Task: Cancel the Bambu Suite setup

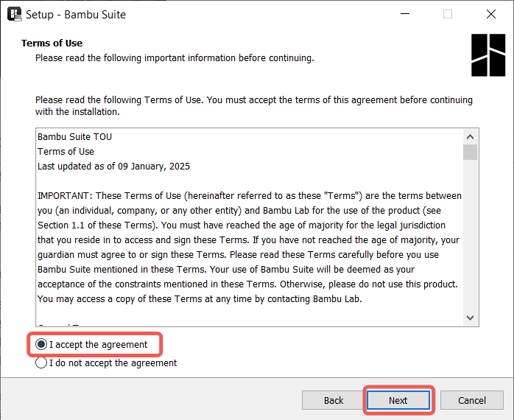Action: click(472, 400)
